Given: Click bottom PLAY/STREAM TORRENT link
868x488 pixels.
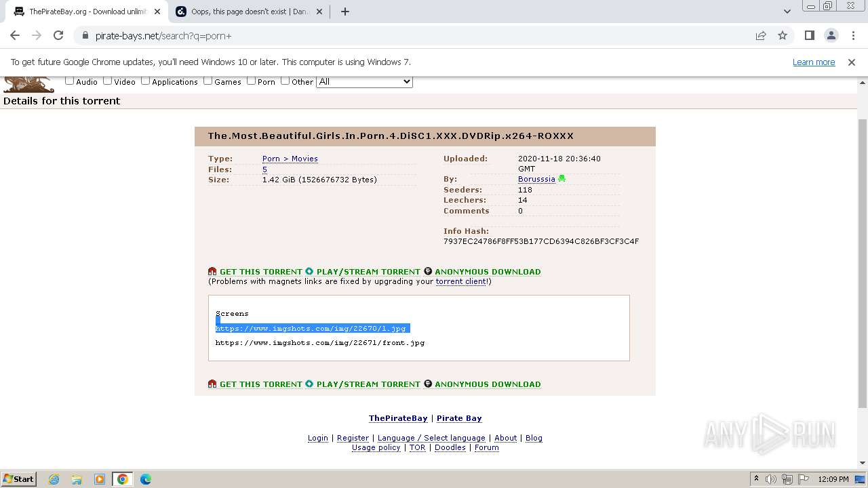Looking at the screenshot, I should click(368, 384).
